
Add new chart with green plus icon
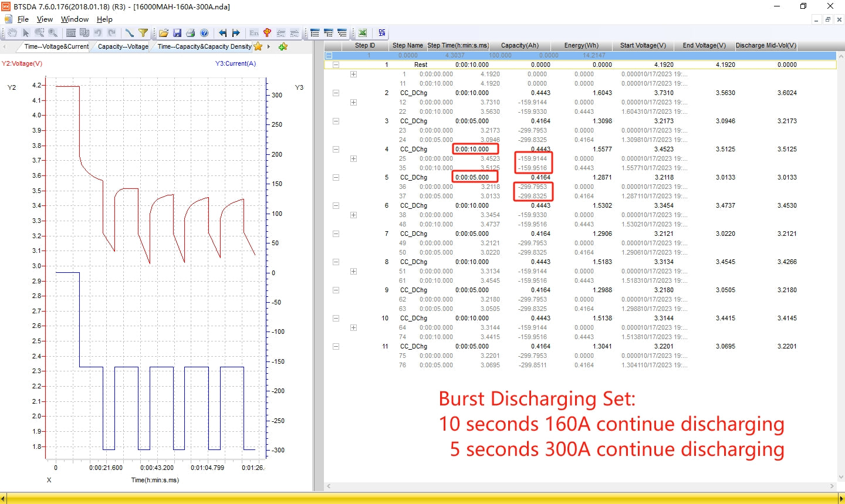click(x=283, y=46)
